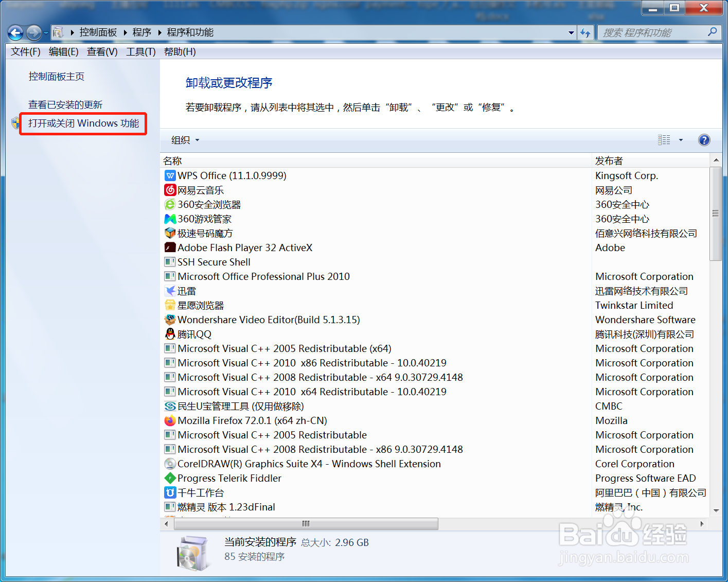Open the views dropdown arrow
The height and width of the screenshot is (582, 728).
tap(681, 139)
